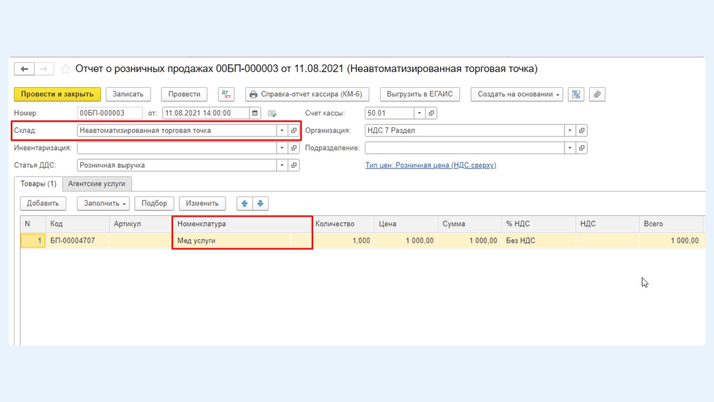Open the Склад field link icon
The height and width of the screenshot is (402, 714).
tap(294, 130)
